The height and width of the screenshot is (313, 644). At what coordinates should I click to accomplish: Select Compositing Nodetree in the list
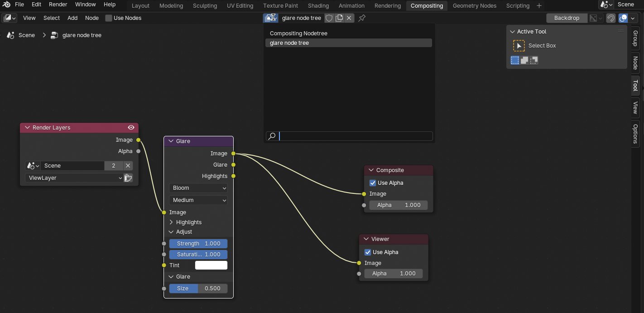pyautogui.click(x=348, y=34)
